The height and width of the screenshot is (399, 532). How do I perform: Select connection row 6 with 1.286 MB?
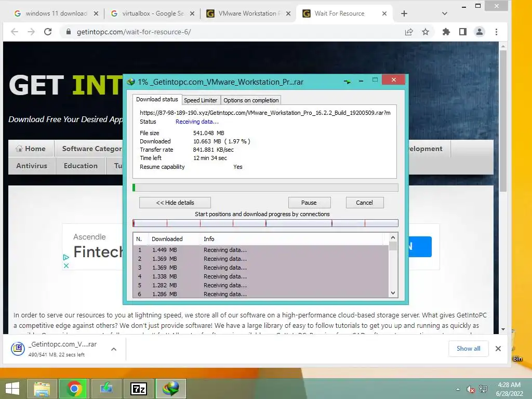point(261,294)
